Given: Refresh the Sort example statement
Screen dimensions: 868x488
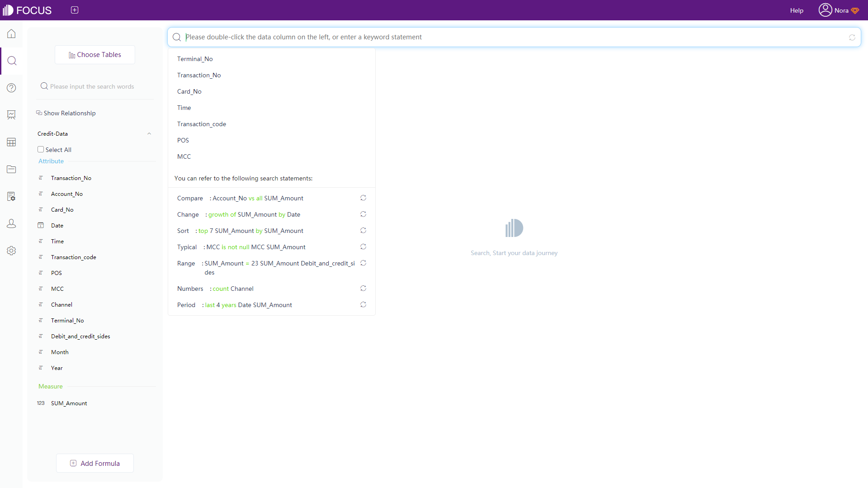Looking at the screenshot, I should [x=363, y=231].
